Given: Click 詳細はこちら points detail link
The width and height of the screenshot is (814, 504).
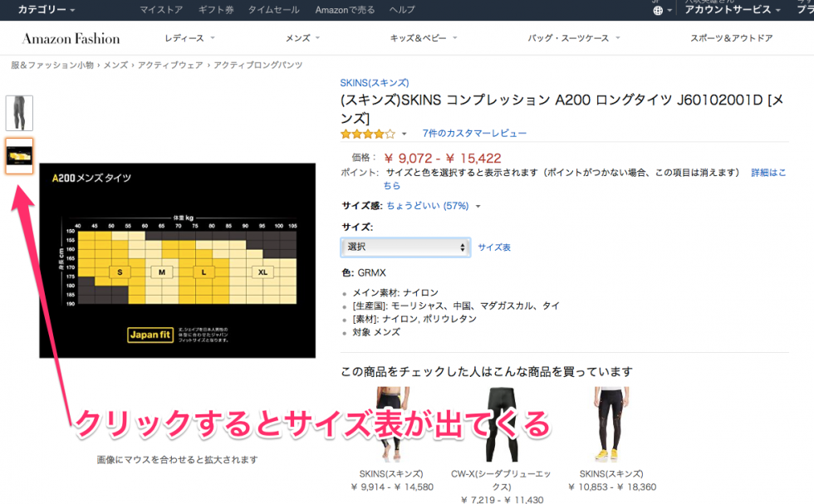Looking at the screenshot, I should point(768,173).
